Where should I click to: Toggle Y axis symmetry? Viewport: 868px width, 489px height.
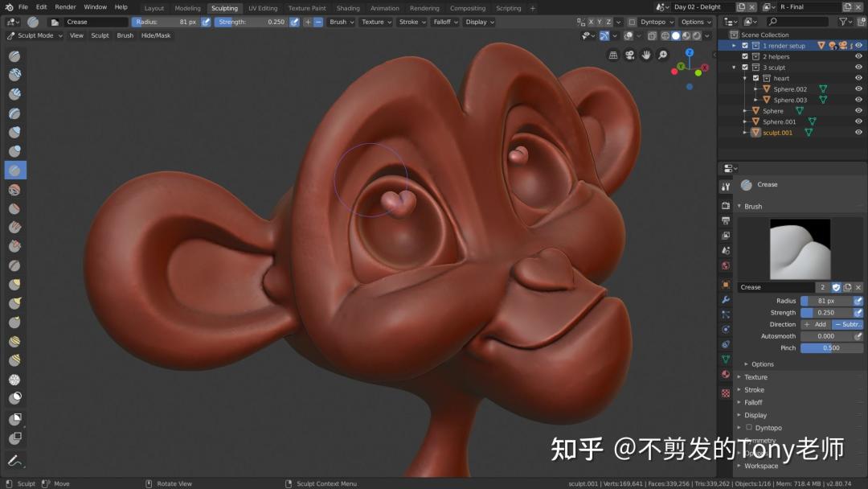[x=600, y=23]
